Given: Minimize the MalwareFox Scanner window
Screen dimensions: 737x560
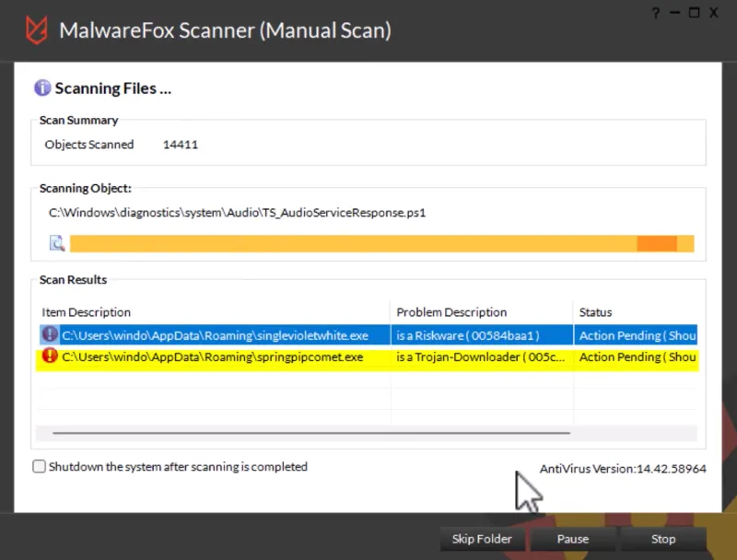Looking at the screenshot, I should (674, 12).
